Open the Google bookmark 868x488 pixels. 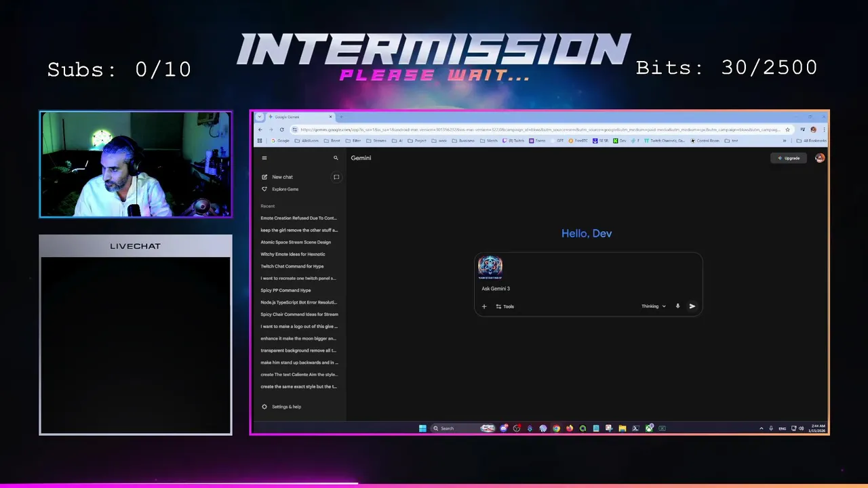pyautogui.click(x=280, y=140)
